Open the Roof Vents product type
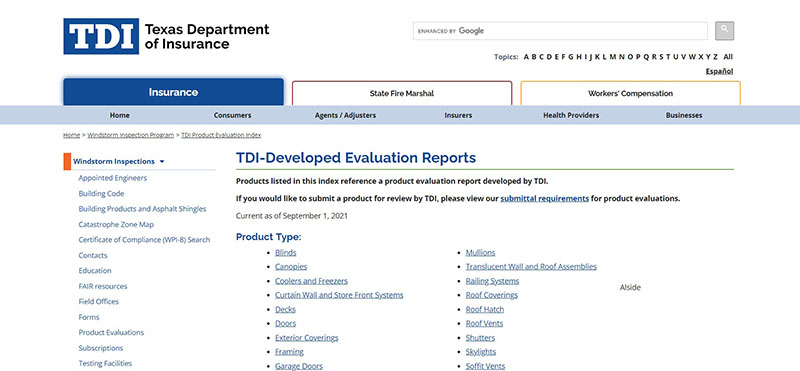The image size is (800, 371). 484,324
